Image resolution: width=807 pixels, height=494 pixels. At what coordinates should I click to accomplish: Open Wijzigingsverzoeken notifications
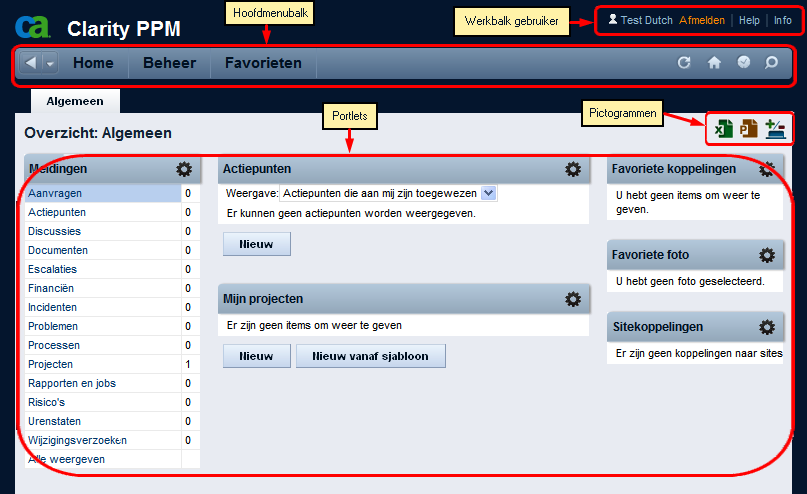tap(78, 440)
